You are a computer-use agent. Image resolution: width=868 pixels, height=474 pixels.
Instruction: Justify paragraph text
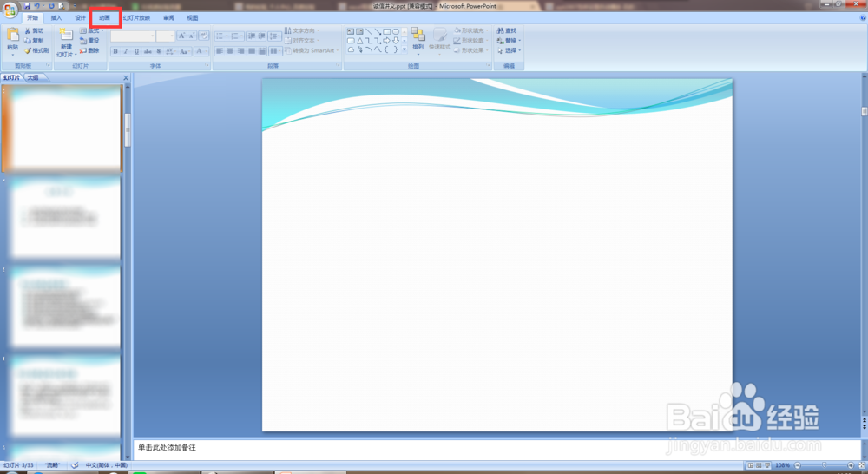[x=252, y=51]
